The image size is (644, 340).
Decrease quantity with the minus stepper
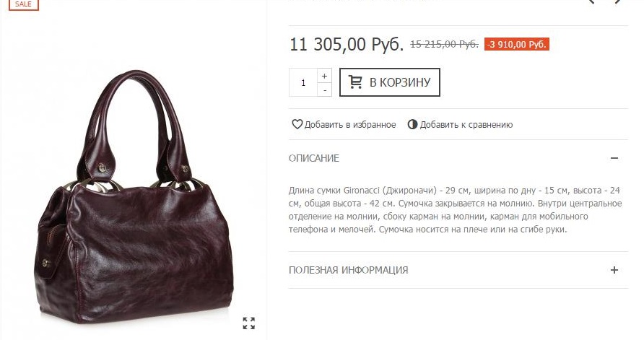click(x=324, y=90)
